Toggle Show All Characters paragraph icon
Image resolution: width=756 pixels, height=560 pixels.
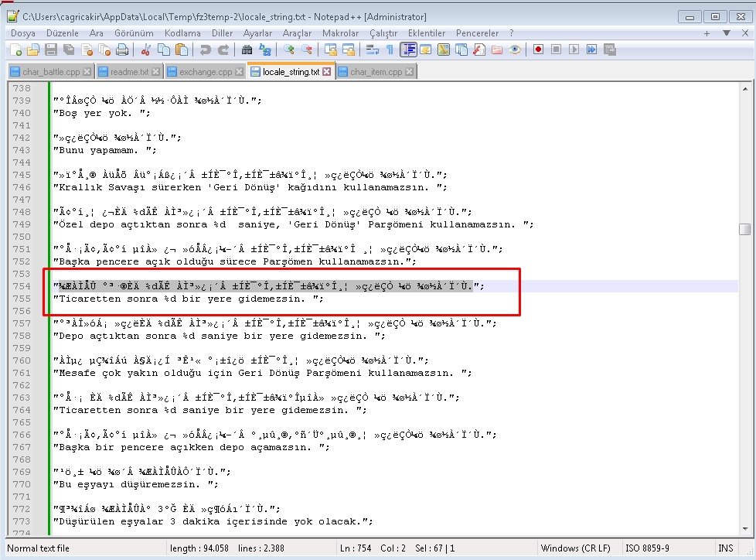390,50
